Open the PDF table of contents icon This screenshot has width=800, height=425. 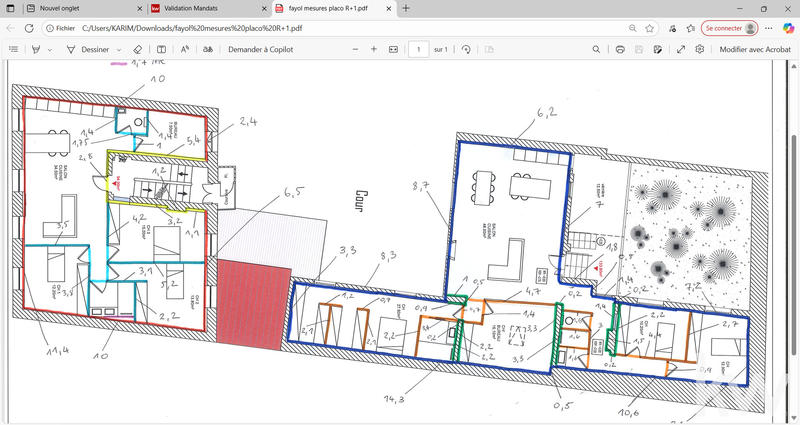tap(13, 49)
